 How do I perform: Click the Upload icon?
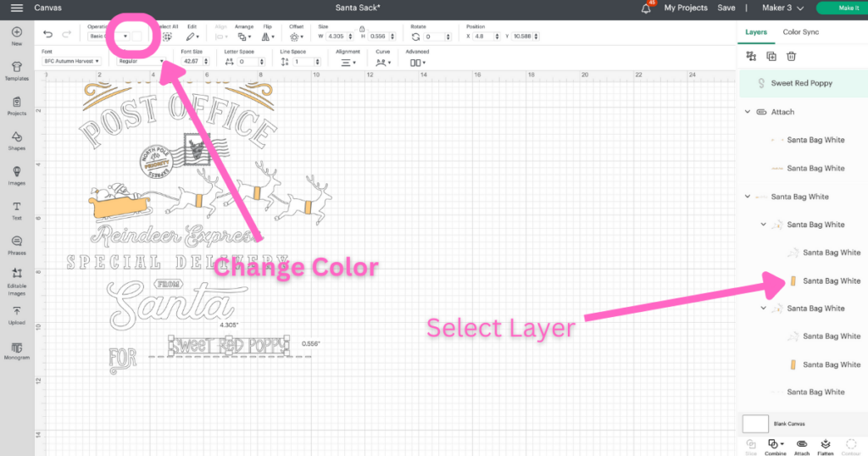pos(17,311)
